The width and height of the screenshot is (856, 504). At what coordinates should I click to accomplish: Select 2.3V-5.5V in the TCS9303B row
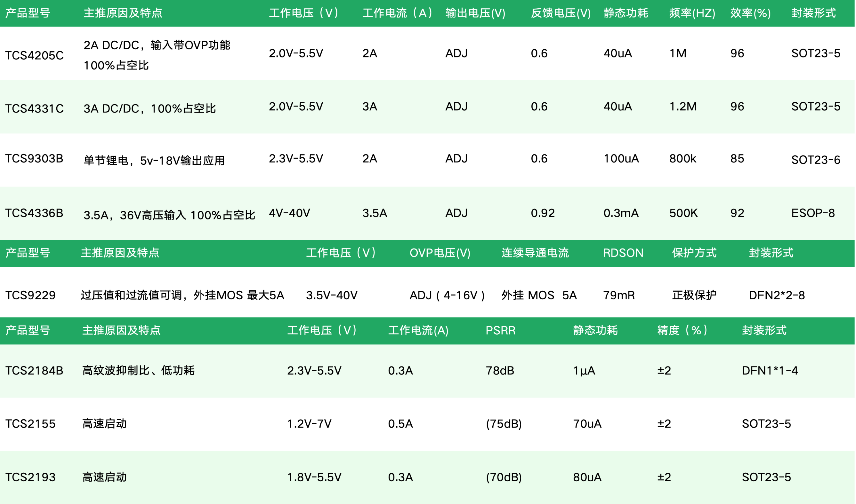pyautogui.click(x=296, y=159)
